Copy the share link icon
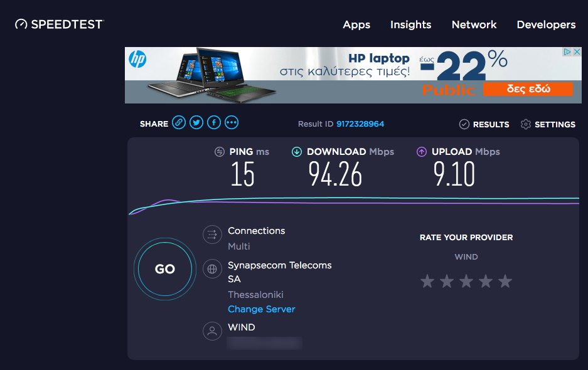The width and height of the screenshot is (588, 370). [179, 123]
